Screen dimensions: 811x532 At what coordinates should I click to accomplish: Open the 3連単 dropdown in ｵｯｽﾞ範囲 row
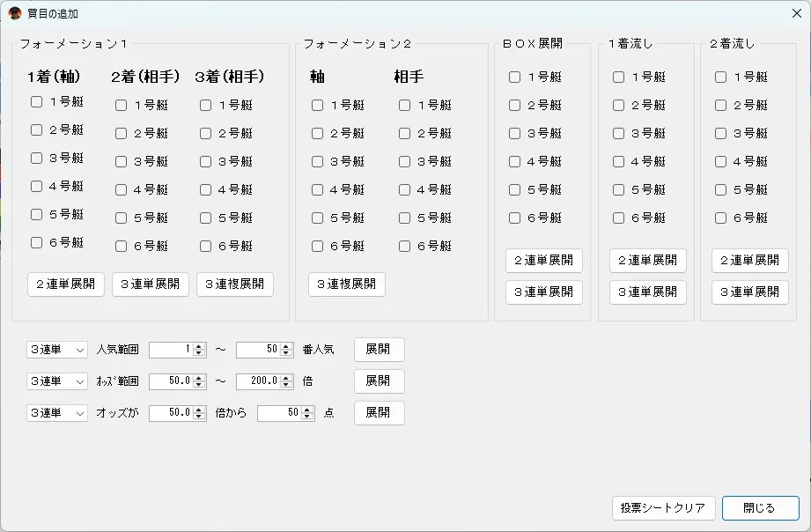(x=57, y=381)
